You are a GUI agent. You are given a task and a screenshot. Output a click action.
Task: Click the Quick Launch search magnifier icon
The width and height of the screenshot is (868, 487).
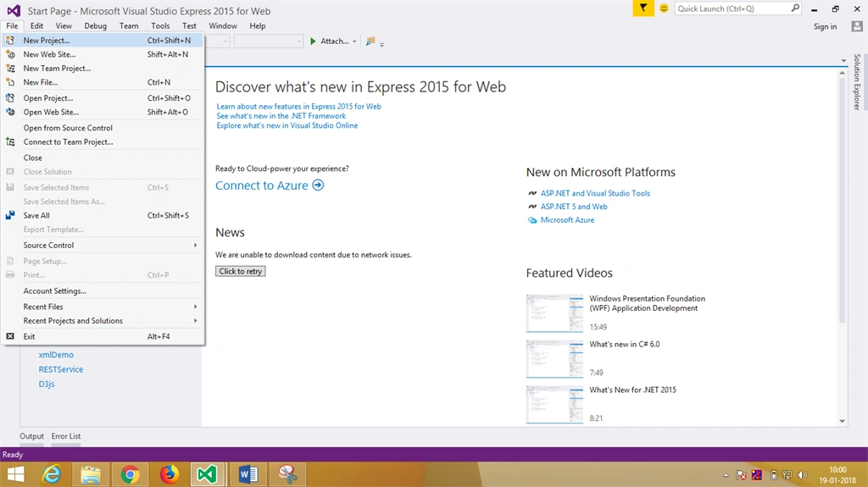[795, 8]
